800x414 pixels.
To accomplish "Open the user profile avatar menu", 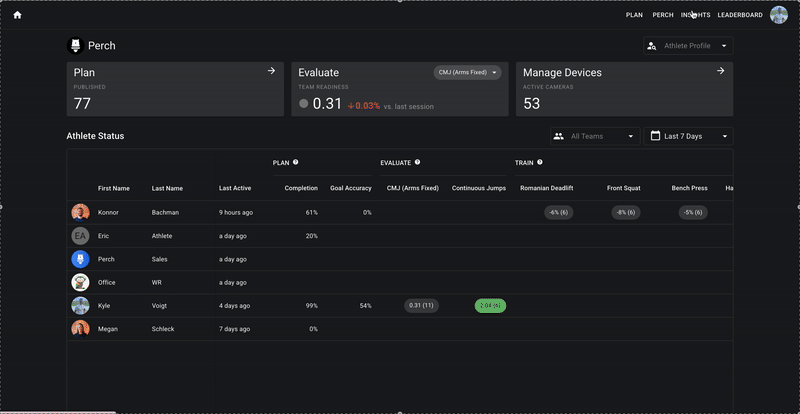I will pos(779,15).
